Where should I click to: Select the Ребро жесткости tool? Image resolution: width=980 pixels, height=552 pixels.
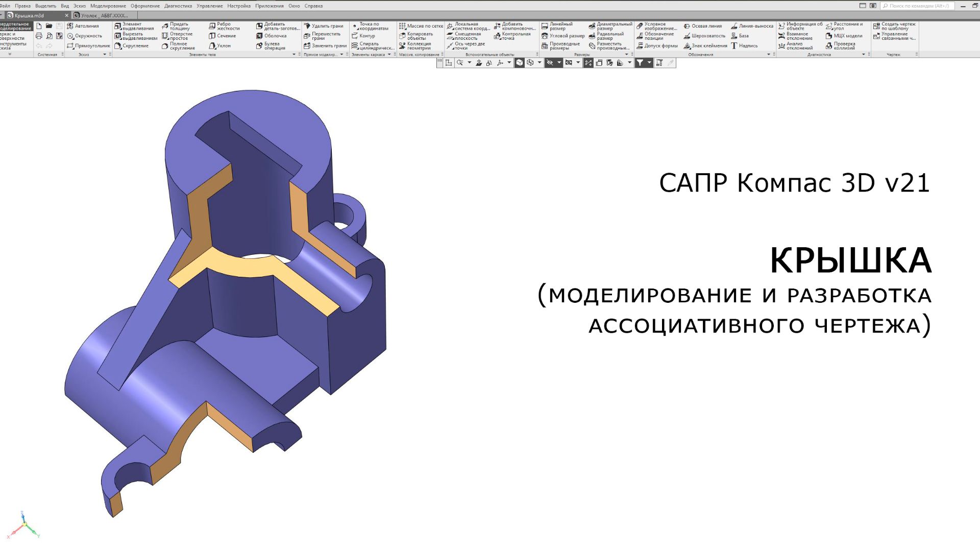tap(224, 26)
